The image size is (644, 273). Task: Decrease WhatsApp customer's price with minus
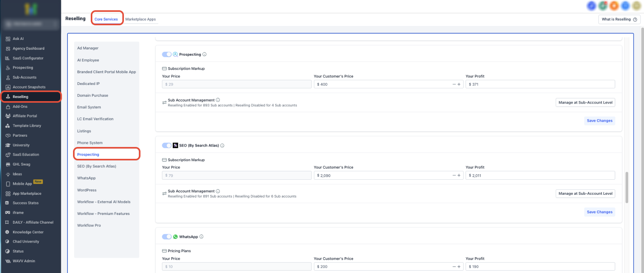(454, 267)
